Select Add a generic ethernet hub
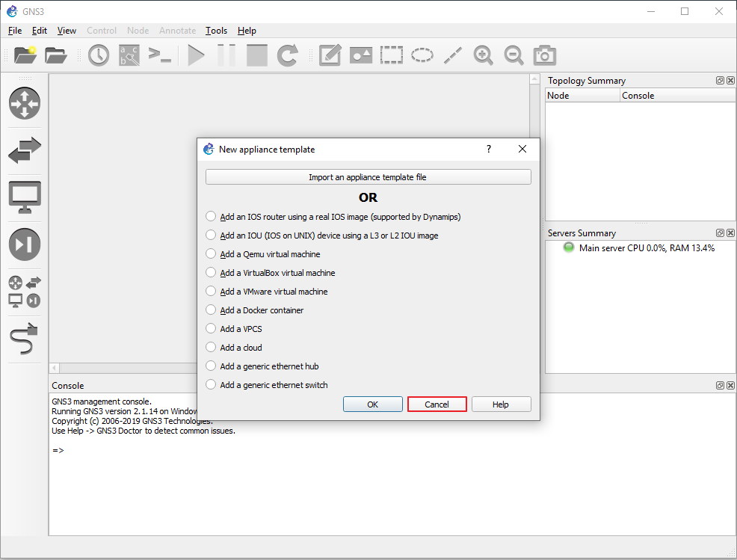The width and height of the screenshot is (737, 560). 262,366
